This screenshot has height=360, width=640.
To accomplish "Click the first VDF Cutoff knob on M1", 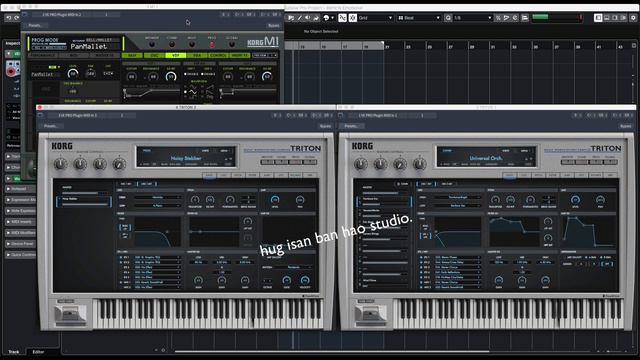I will (x=131, y=76).
